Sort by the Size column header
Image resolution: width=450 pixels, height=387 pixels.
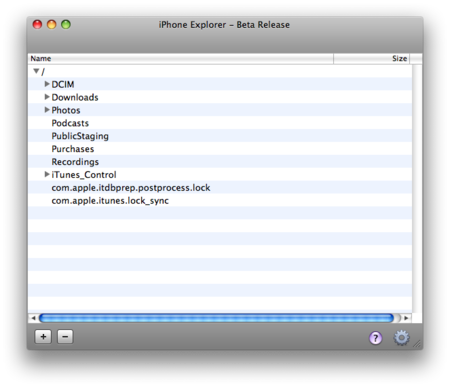(x=372, y=59)
